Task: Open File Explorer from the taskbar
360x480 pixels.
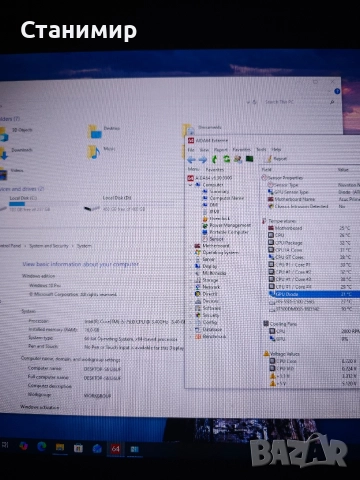Action: pos(60,447)
